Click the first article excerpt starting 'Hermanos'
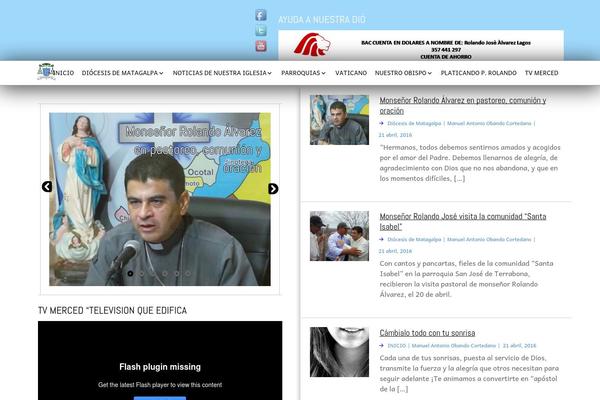Image resolution: width=600 pixels, height=400 pixels. pyautogui.click(x=470, y=163)
